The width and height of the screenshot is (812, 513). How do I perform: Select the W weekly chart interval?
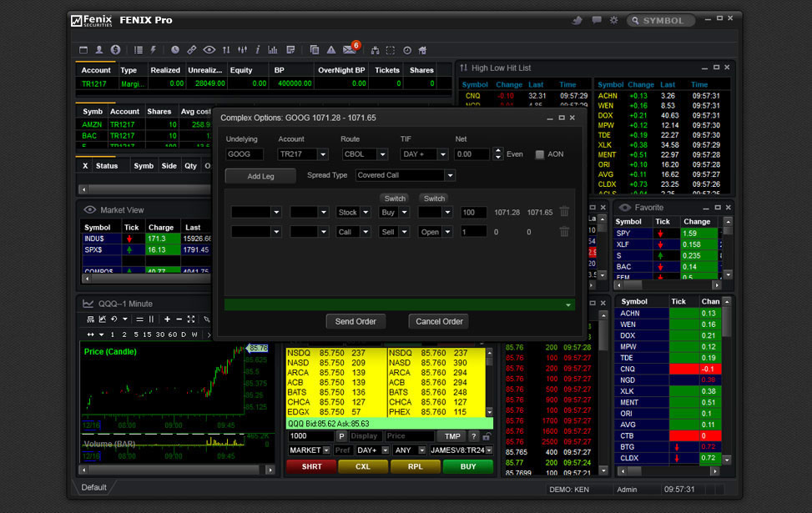(194, 334)
